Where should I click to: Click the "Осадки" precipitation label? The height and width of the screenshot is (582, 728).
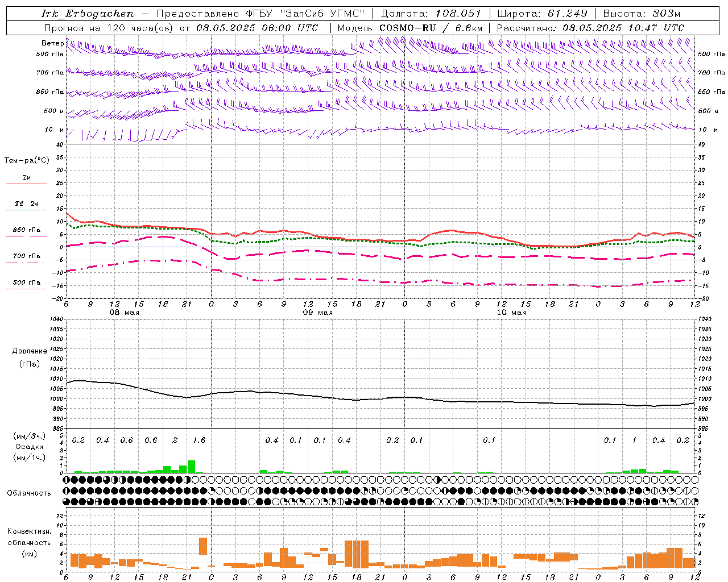point(30,447)
